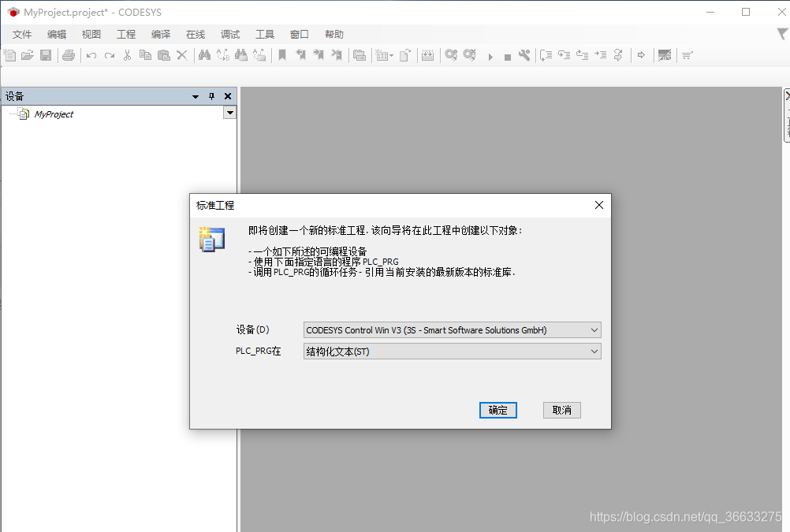Click the properties window icon in toolbar
Image resolution: width=790 pixels, height=532 pixels.
(x=360, y=55)
